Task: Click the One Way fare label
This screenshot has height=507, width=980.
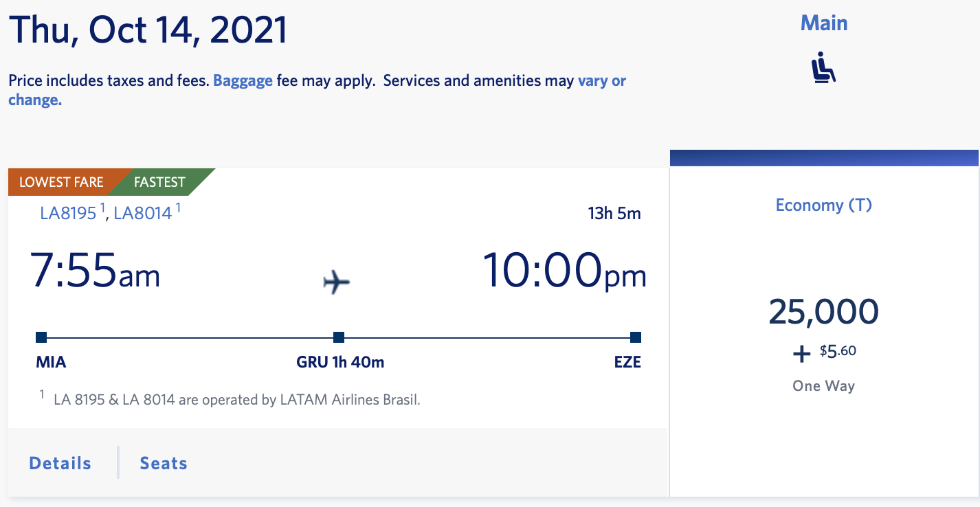Action: 823,385
